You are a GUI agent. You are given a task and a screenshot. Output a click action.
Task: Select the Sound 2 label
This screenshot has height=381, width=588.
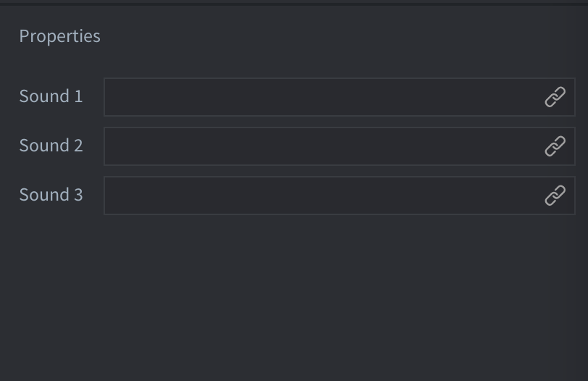tap(51, 146)
